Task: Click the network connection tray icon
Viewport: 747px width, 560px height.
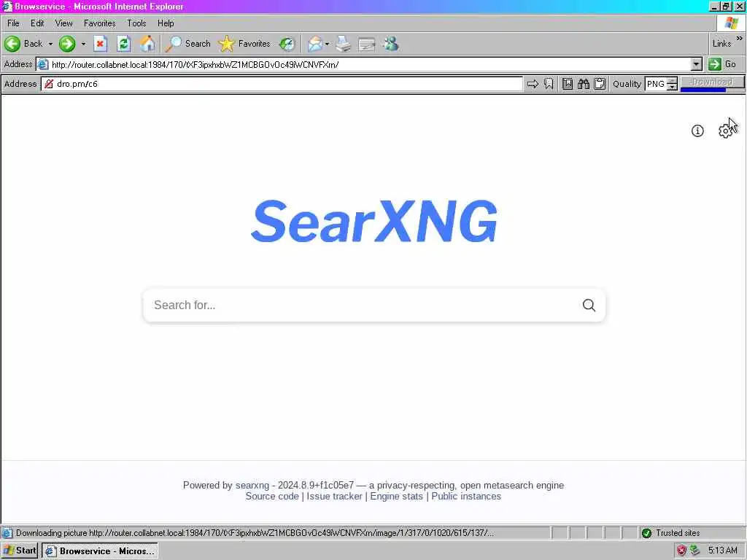Action: (x=695, y=551)
